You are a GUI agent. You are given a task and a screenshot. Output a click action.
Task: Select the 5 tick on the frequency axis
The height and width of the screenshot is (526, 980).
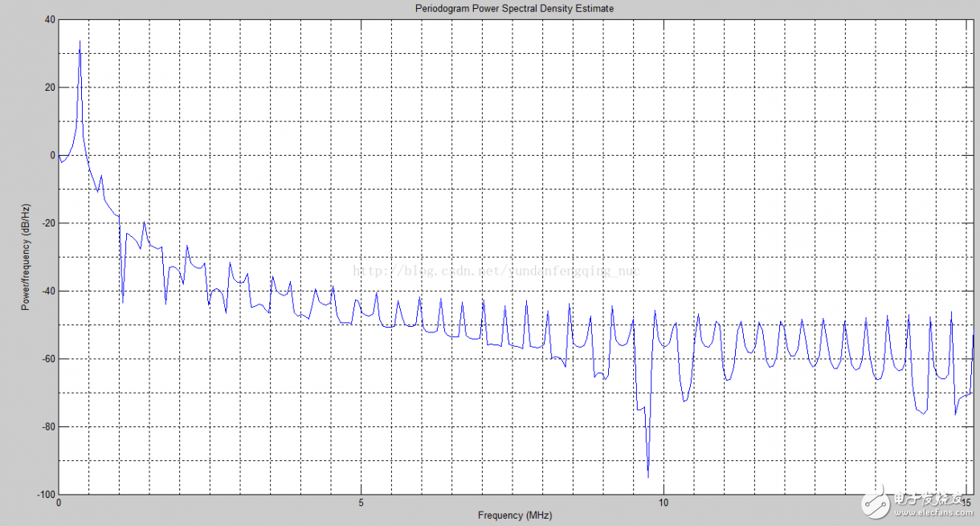361,503
